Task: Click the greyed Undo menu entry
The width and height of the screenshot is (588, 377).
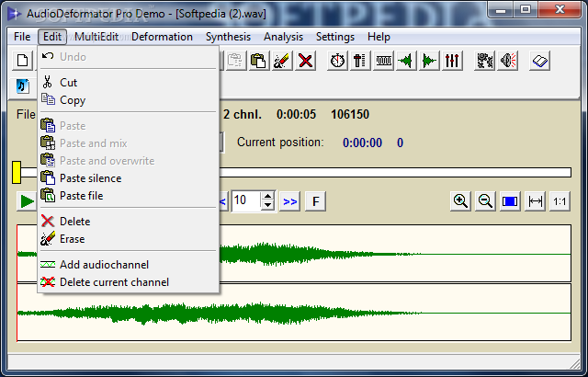Action: (x=129, y=57)
